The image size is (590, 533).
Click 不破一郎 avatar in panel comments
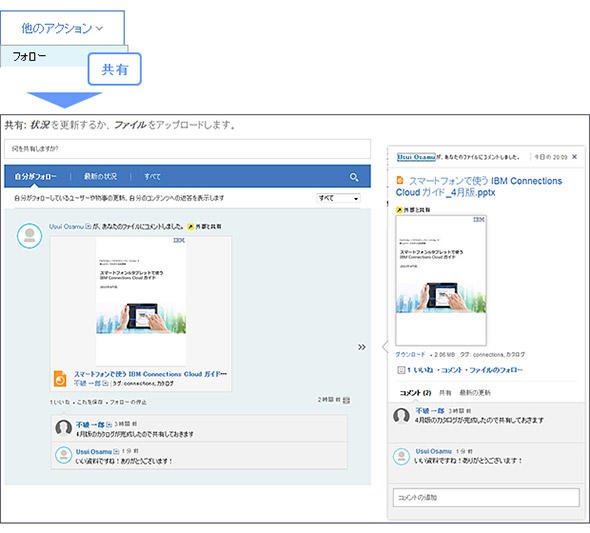coord(401,416)
